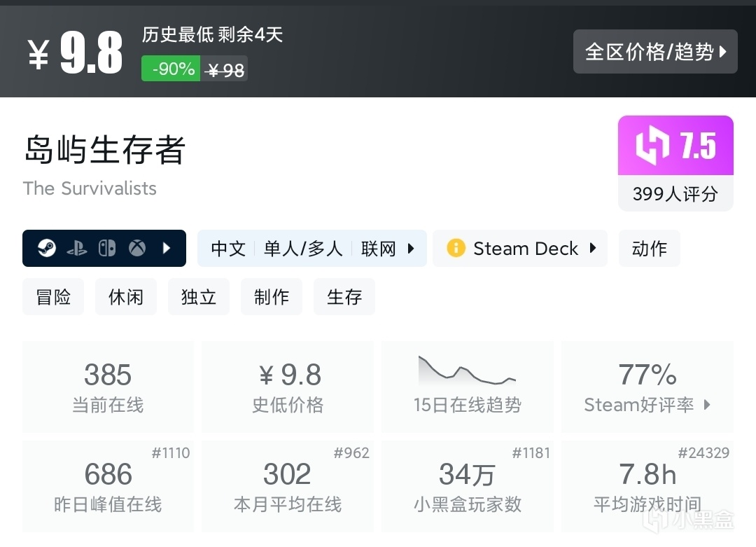The image size is (756, 547).
Task: Choose the 生存 tag
Action: coord(344,297)
